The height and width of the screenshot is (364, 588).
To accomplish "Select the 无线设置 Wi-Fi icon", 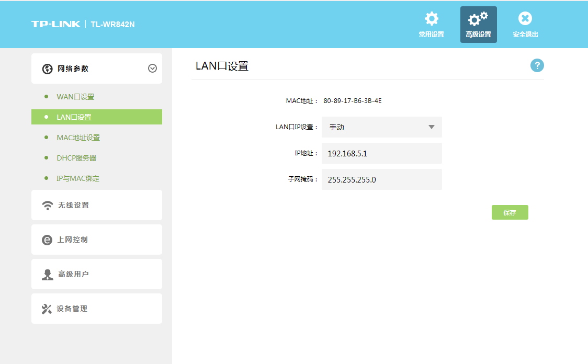I will [x=47, y=205].
